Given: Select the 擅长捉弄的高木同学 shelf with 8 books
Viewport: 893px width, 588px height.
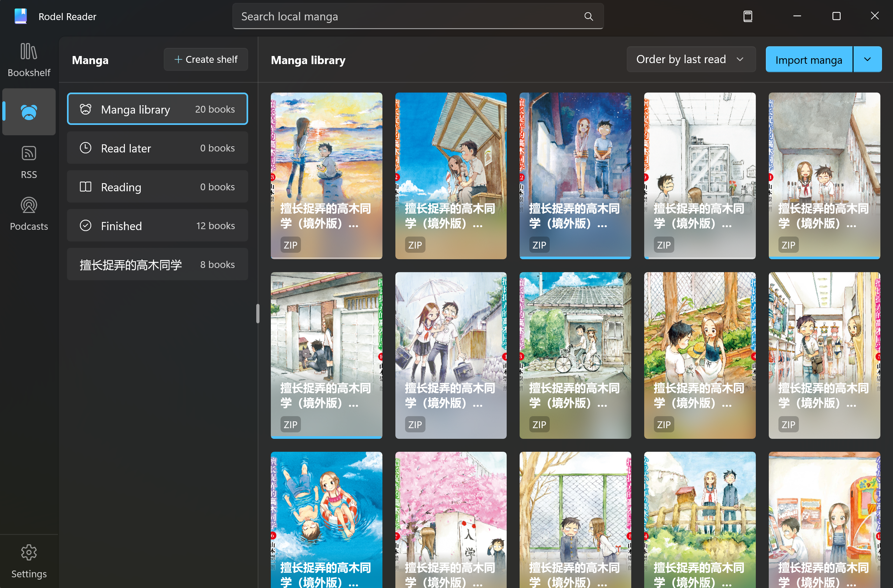Looking at the screenshot, I should coord(157,264).
